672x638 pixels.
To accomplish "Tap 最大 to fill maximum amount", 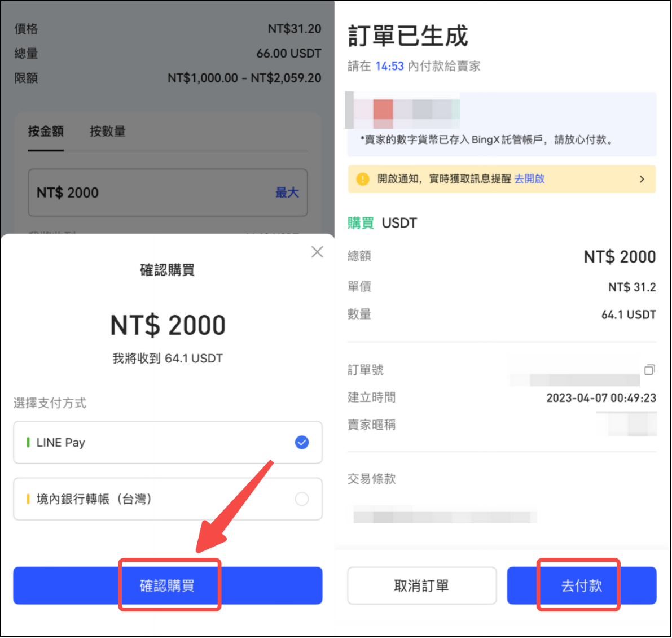I will click(x=287, y=193).
